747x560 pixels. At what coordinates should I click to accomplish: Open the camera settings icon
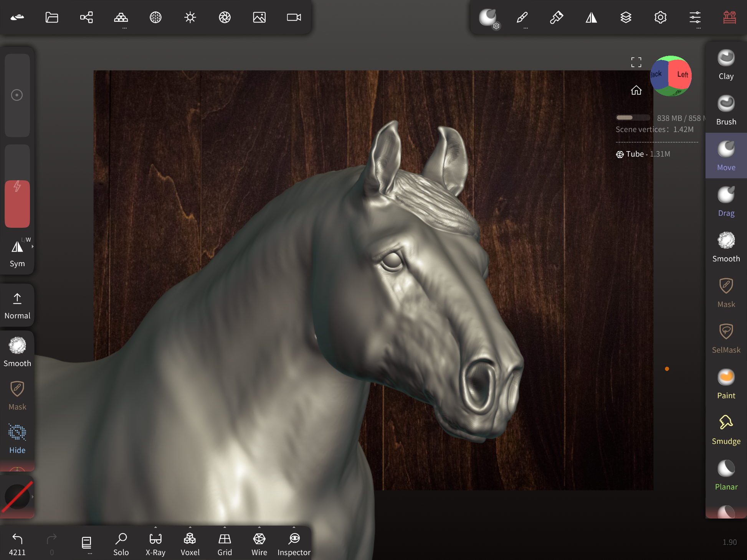click(x=294, y=17)
